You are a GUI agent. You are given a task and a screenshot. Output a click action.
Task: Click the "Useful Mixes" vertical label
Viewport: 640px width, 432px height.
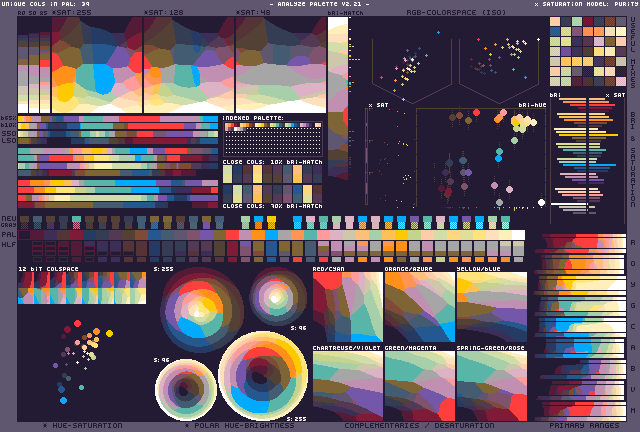[633, 52]
